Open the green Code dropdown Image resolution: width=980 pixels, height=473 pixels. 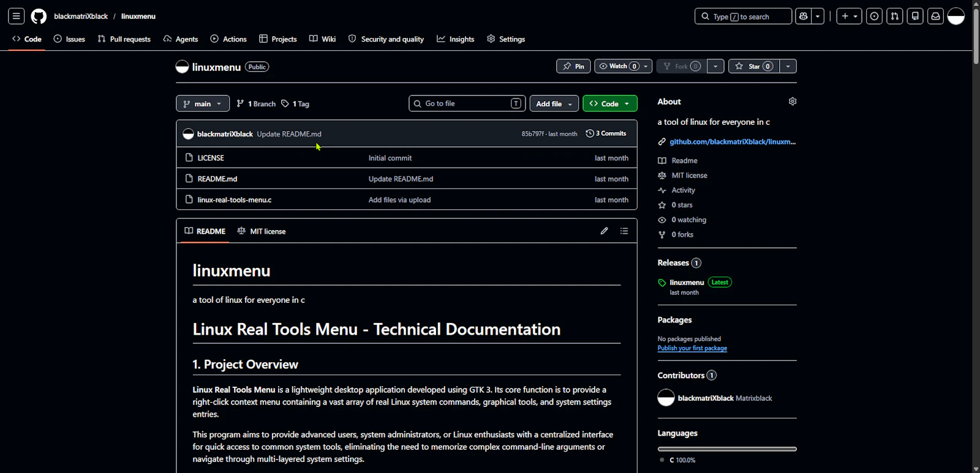610,103
